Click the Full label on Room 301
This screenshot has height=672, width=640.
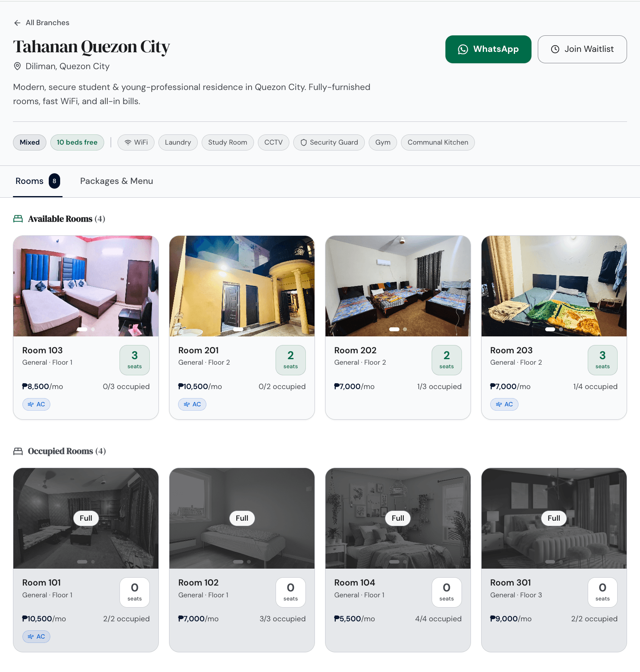coord(554,518)
